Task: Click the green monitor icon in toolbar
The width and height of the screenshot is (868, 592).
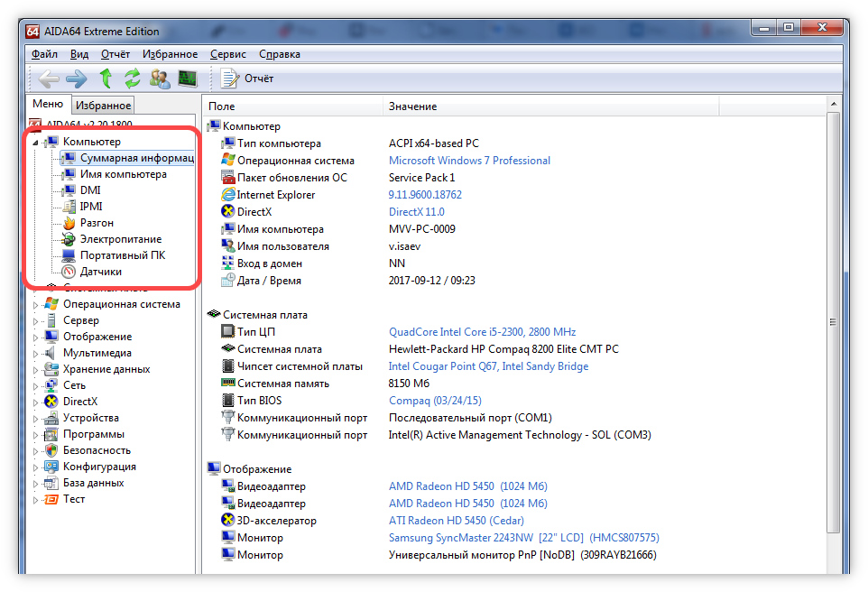Action: (188, 79)
